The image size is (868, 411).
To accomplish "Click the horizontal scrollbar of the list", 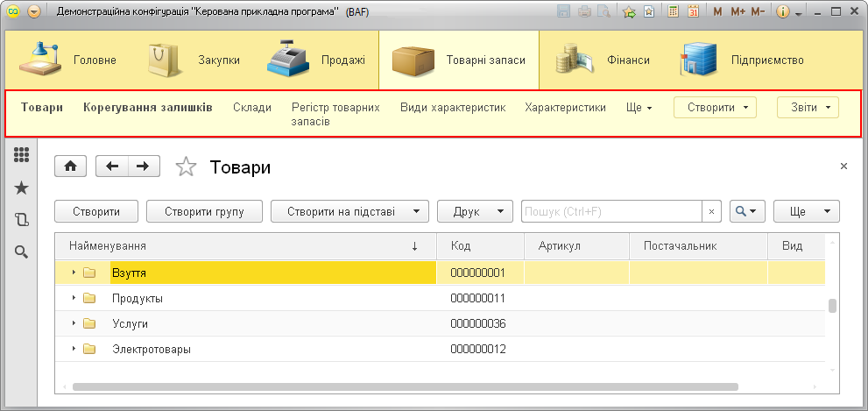I will (406, 386).
